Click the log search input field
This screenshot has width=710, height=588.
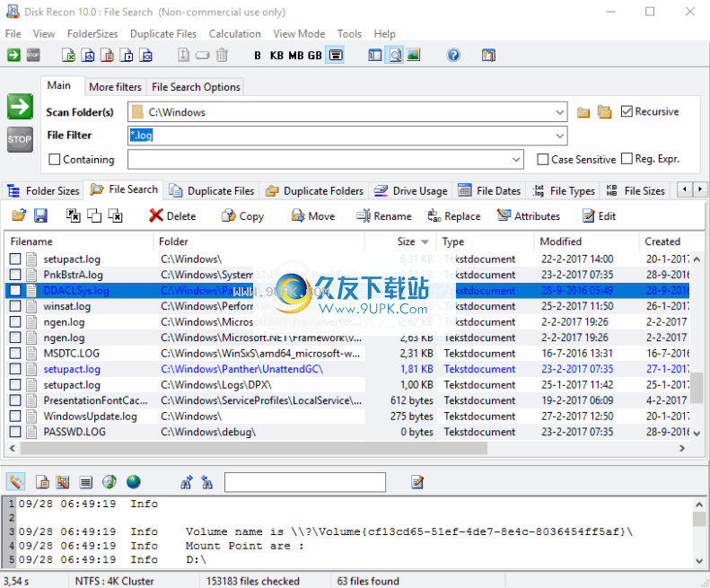[x=305, y=482]
